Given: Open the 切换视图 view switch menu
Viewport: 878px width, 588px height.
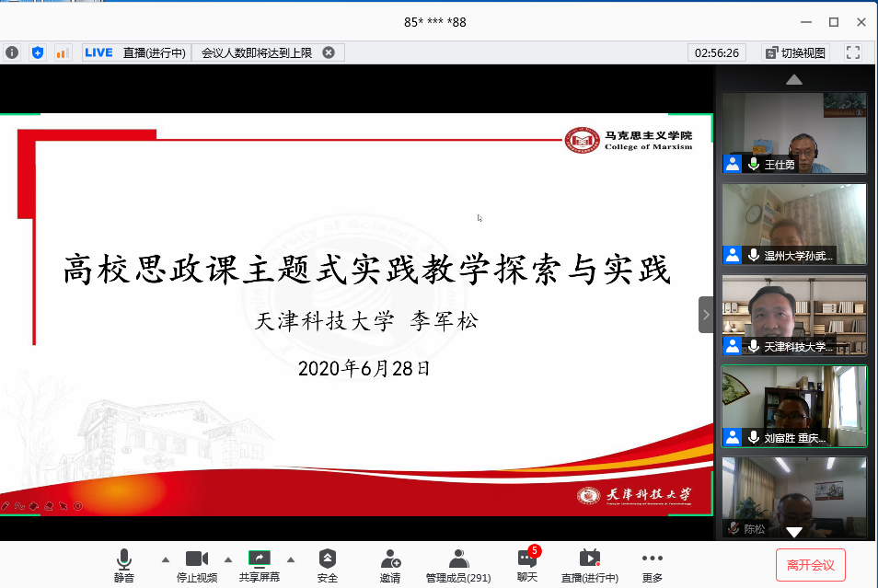Looking at the screenshot, I should click(x=796, y=52).
